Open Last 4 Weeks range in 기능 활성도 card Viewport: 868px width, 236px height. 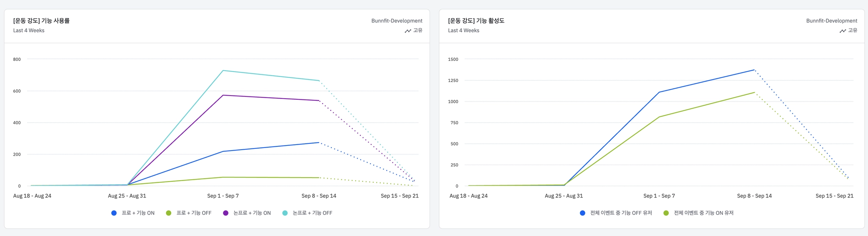point(464,30)
